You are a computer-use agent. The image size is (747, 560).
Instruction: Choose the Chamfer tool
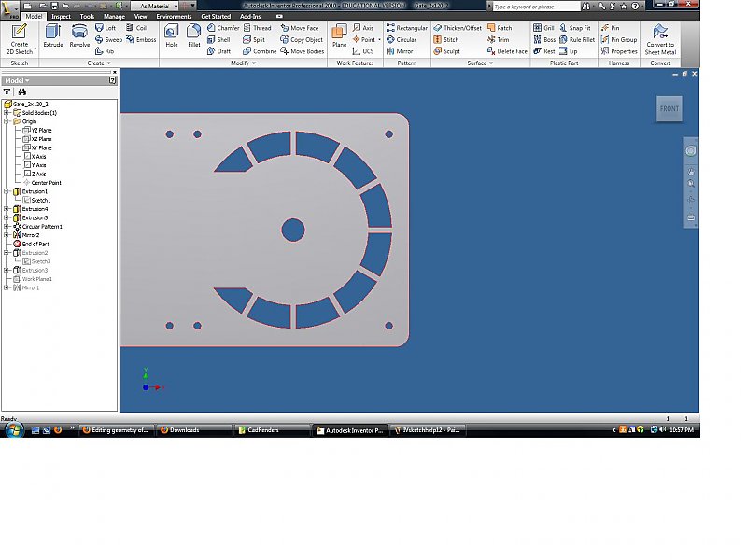[223, 28]
